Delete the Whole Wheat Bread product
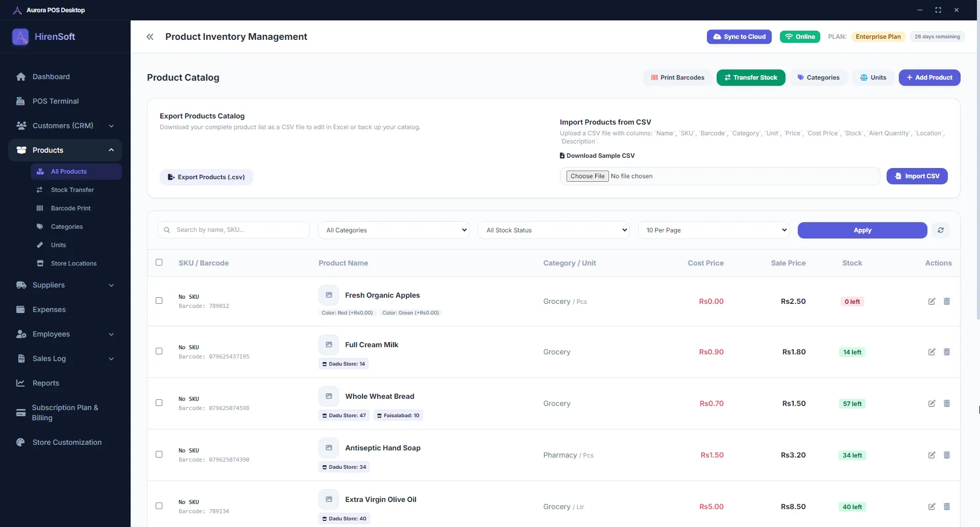The width and height of the screenshot is (980, 527). click(x=947, y=403)
